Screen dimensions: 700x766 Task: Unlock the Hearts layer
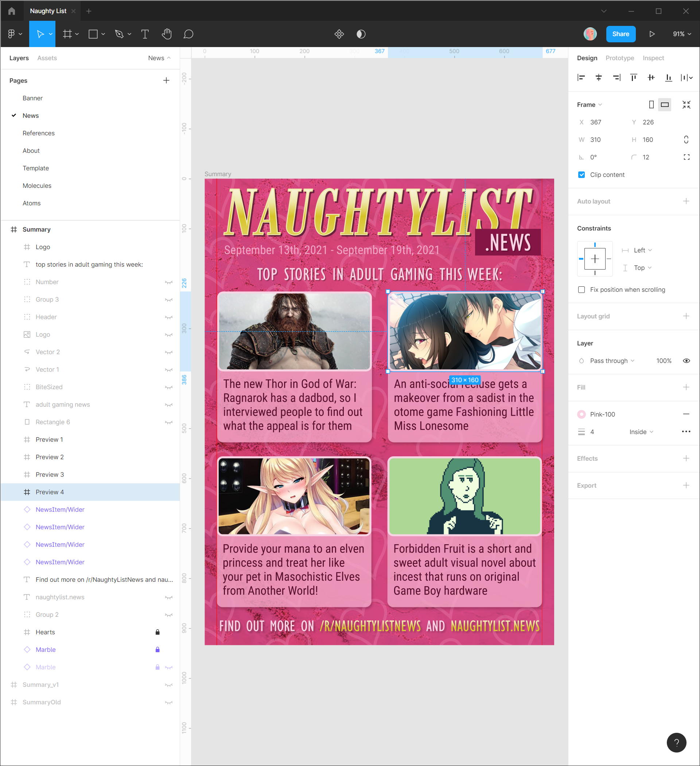tap(157, 632)
